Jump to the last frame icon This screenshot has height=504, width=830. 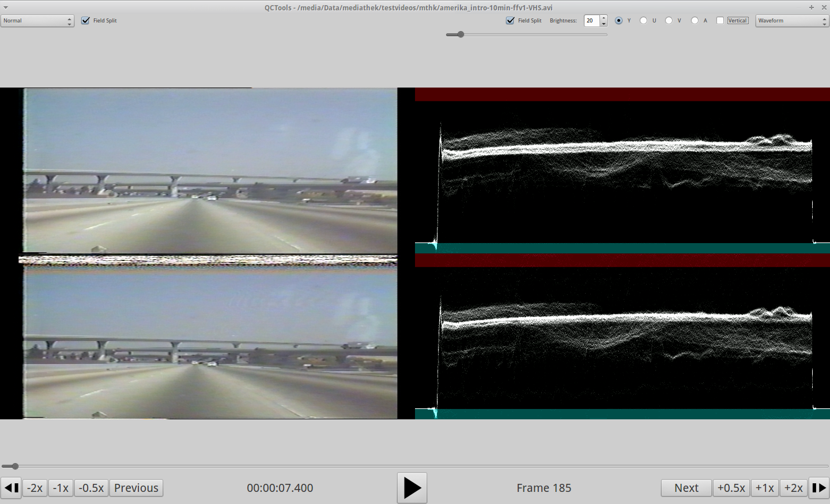(x=819, y=488)
